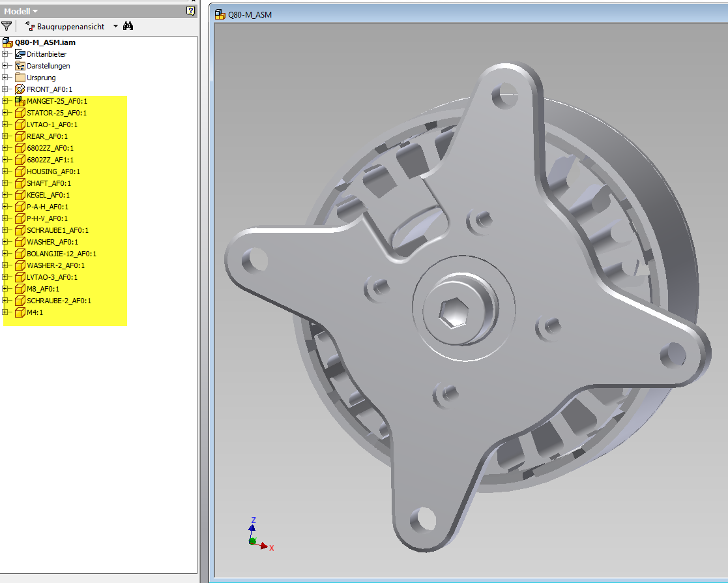Expand the LVTAO-3_AF0:1 component

5,277
